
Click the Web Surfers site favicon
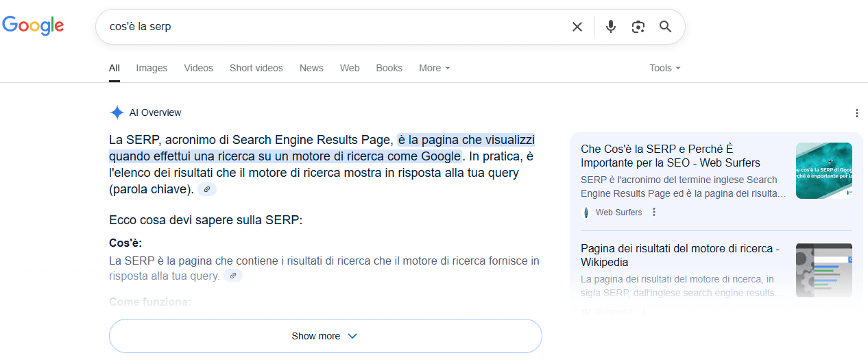pos(586,213)
